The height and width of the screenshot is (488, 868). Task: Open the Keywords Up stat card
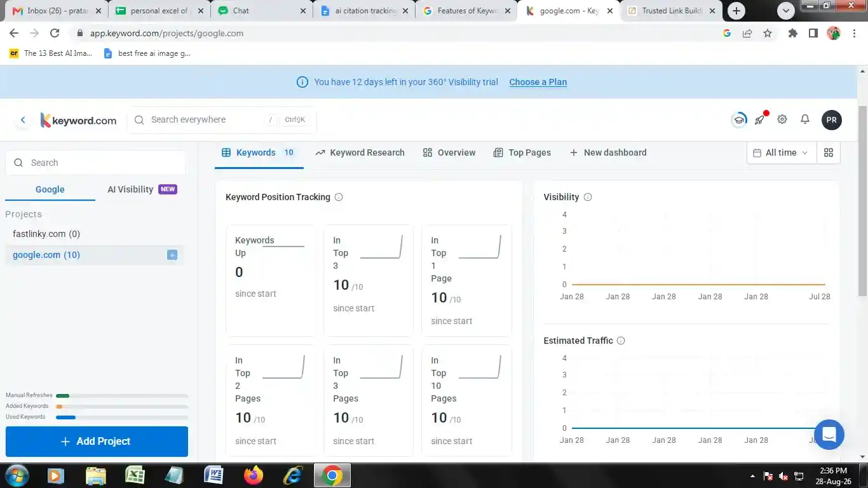pyautogui.click(x=271, y=280)
